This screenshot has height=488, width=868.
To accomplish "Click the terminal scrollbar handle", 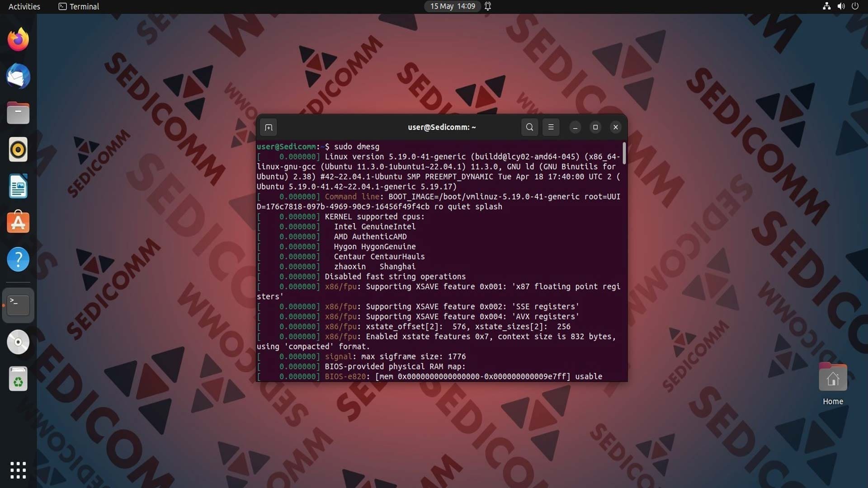I will 624,154.
